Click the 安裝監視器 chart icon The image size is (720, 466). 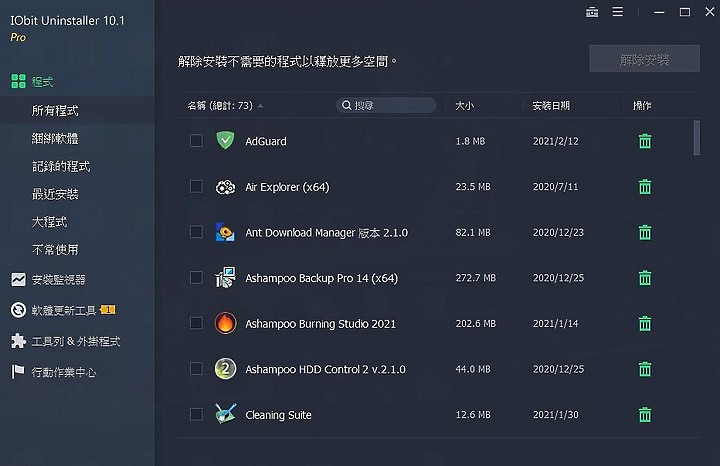(x=18, y=279)
